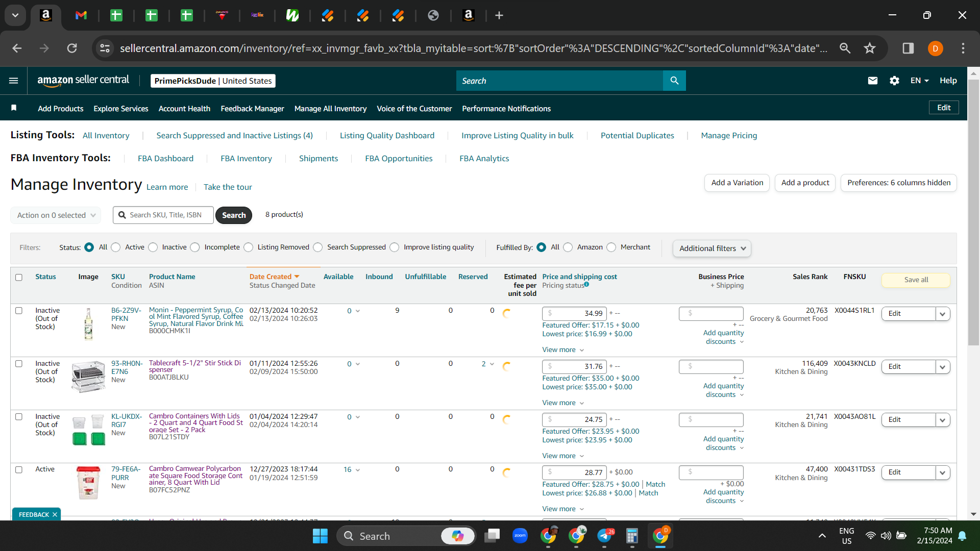The width and height of the screenshot is (980, 551).
Task: Check the Cambro Containers With Lids row checkbox
Action: pos(19,416)
